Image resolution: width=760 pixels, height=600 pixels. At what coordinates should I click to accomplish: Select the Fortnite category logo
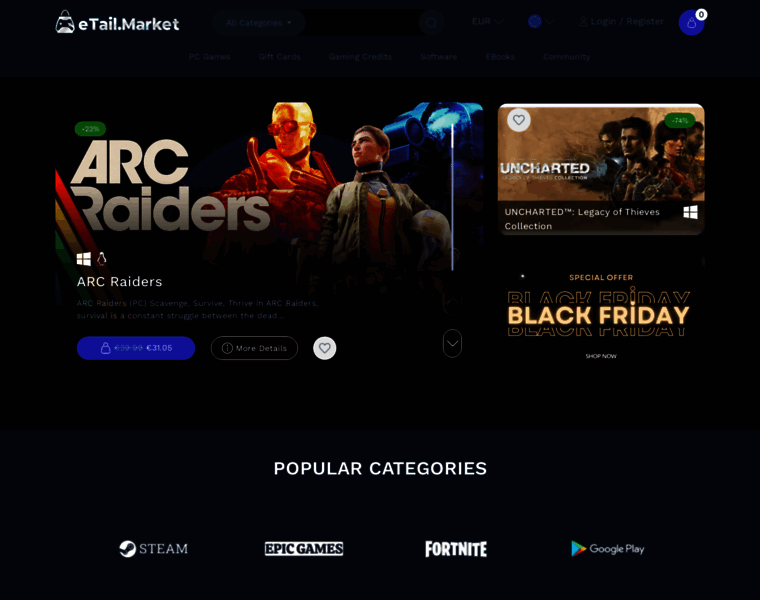click(456, 549)
